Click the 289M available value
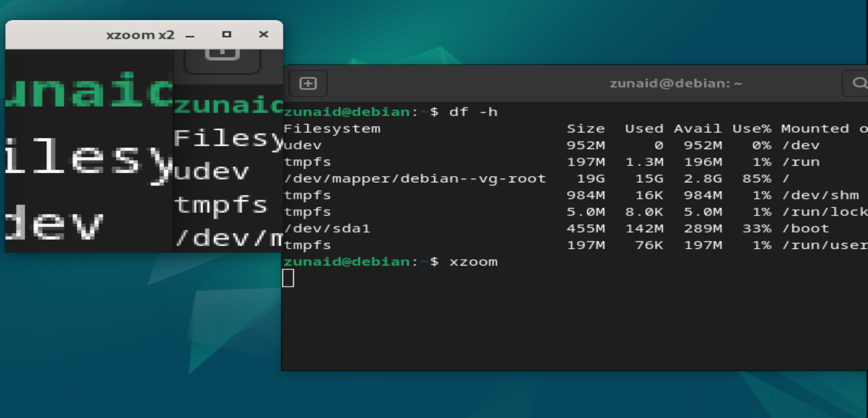The height and width of the screenshot is (418, 868). [x=703, y=228]
